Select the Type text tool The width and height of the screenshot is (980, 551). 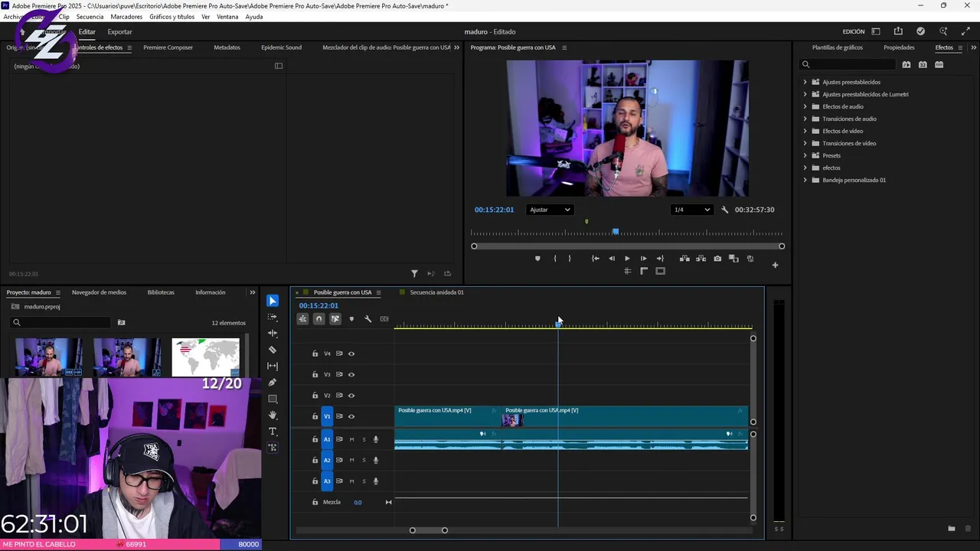point(273,432)
